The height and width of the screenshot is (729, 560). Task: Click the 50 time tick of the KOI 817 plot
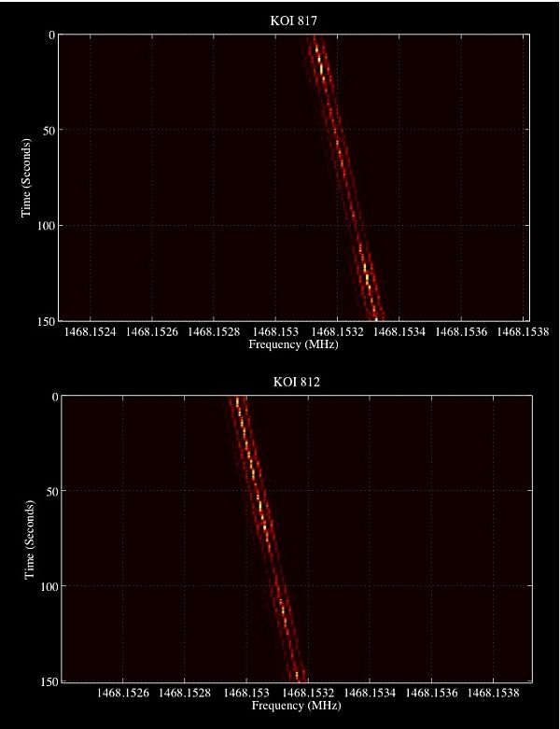(x=49, y=130)
